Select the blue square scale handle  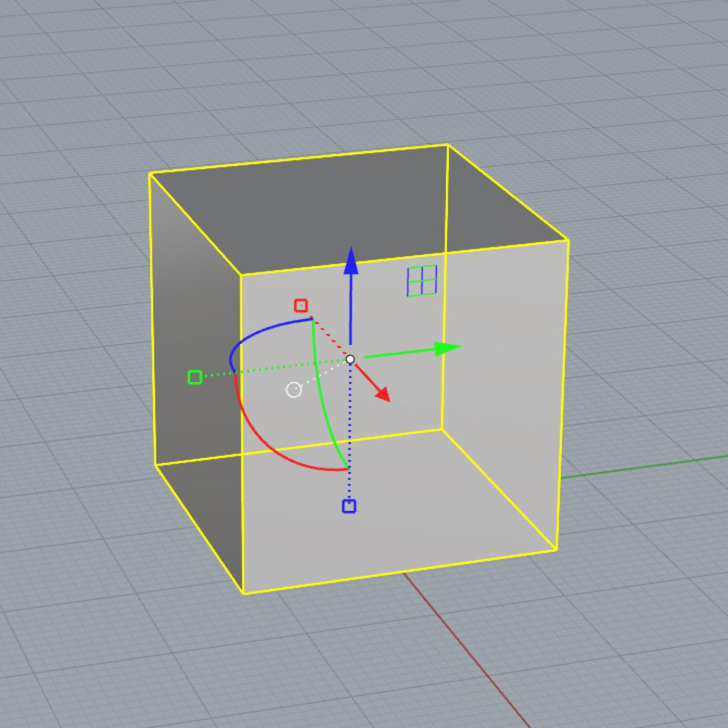click(x=349, y=506)
